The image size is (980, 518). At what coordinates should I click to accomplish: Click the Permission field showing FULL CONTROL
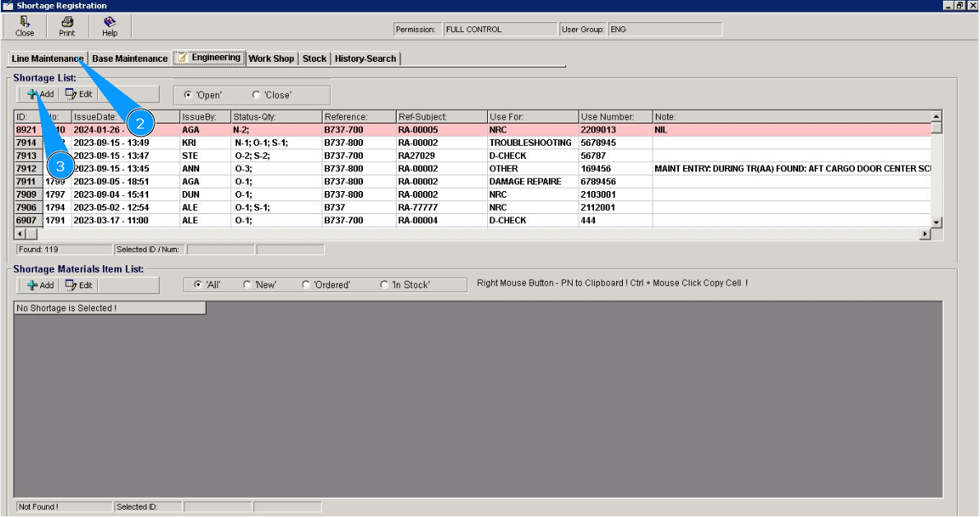coord(500,30)
